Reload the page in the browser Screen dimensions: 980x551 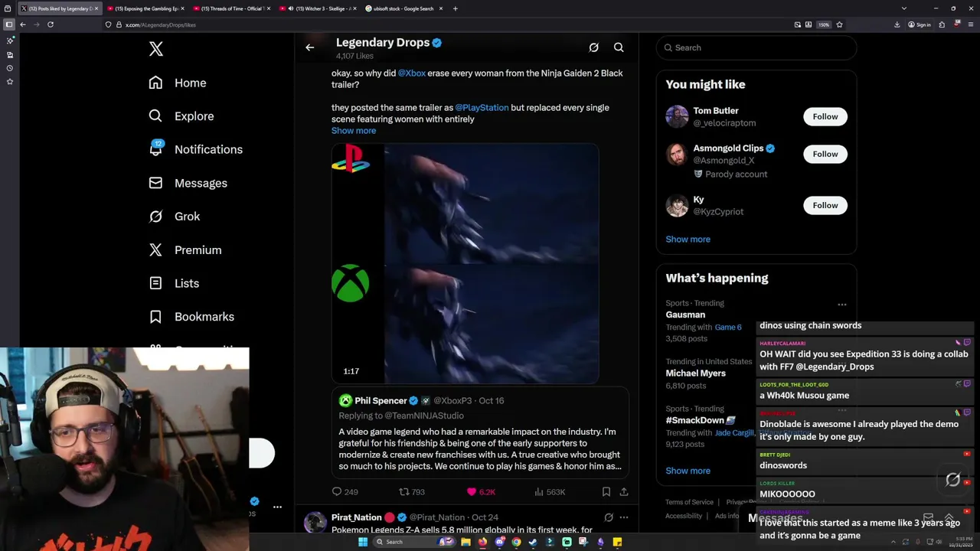[x=51, y=24]
